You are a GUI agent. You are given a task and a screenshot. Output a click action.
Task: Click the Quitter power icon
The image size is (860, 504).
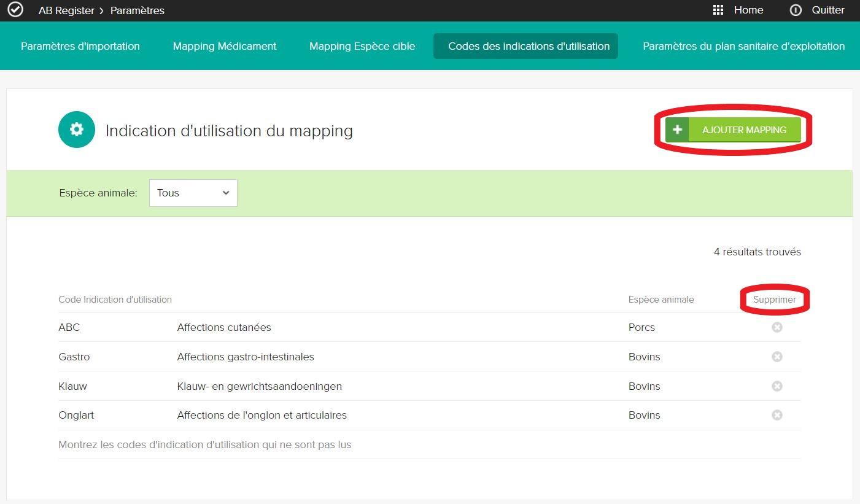pos(796,10)
